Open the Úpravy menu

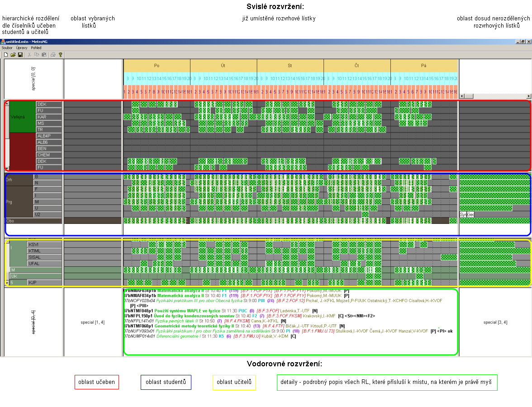[x=21, y=47]
